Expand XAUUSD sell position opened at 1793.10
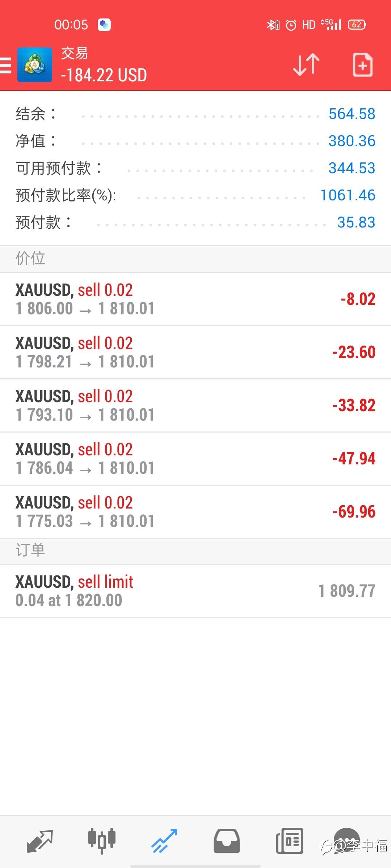This screenshot has width=391, height=868. tap(195, 405)
